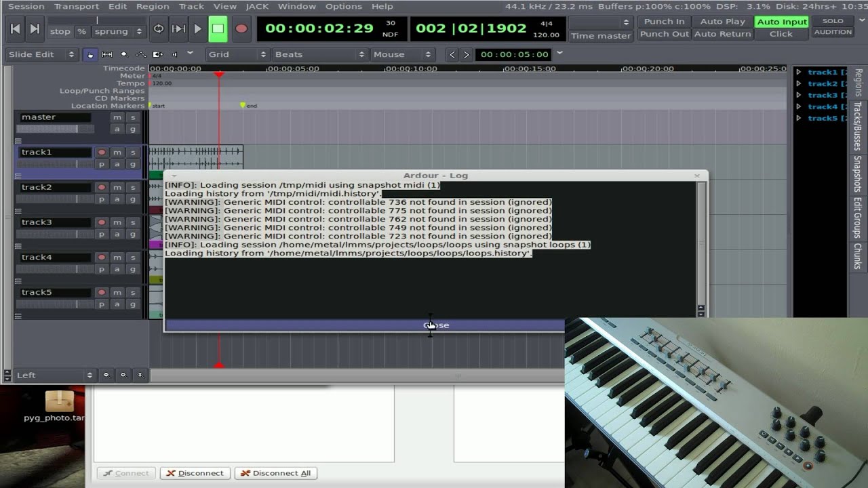
Task: Toggle Auto Input button
Action: click(x=782, y=22)
